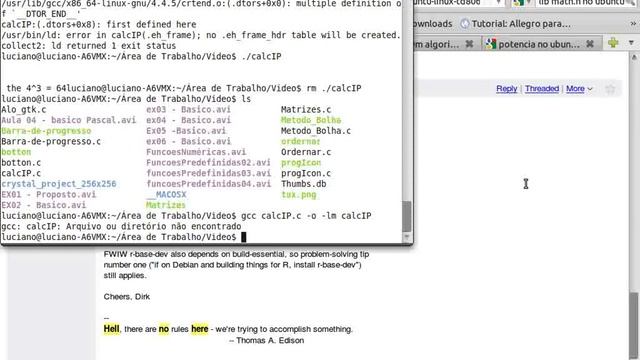
Task: Open the URL bar history dropdown arrow
Action: click(498, 2)
